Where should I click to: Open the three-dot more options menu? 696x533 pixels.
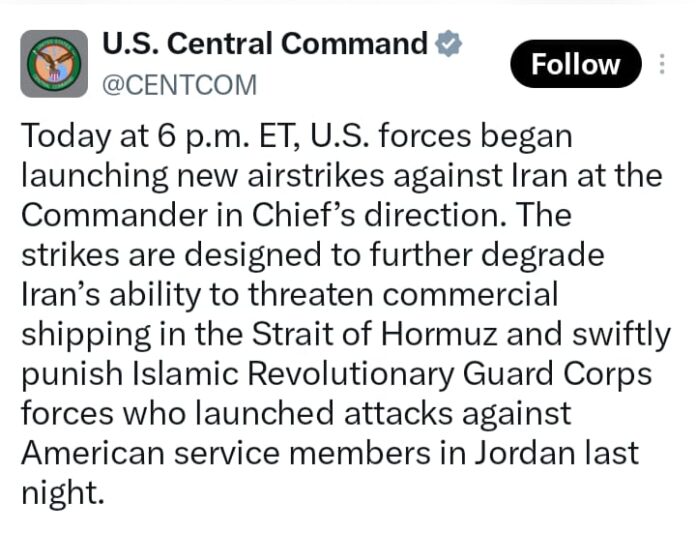point(662,64)
